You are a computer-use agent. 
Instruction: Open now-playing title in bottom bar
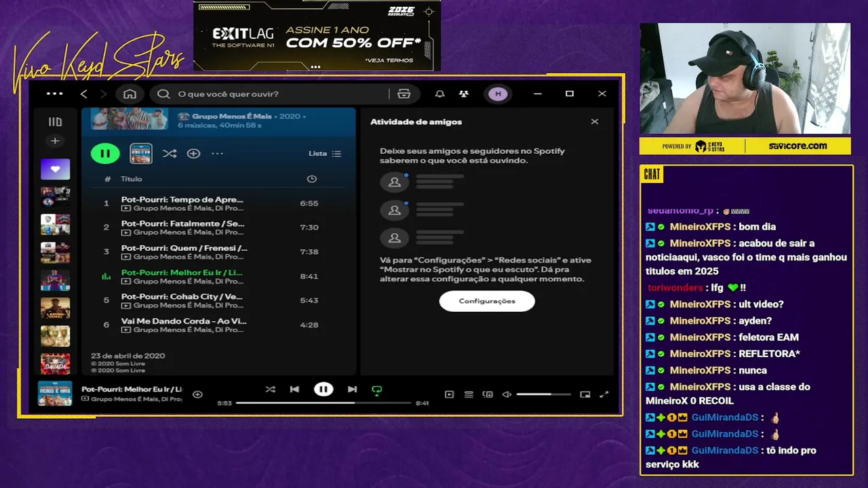[132, 389]
